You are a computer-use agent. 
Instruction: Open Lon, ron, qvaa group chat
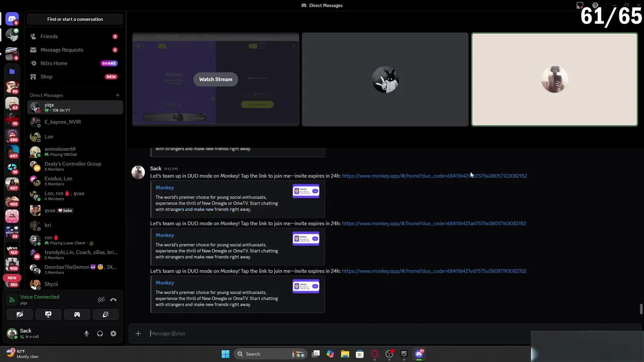pyautogui.click(x=75, y=196)
